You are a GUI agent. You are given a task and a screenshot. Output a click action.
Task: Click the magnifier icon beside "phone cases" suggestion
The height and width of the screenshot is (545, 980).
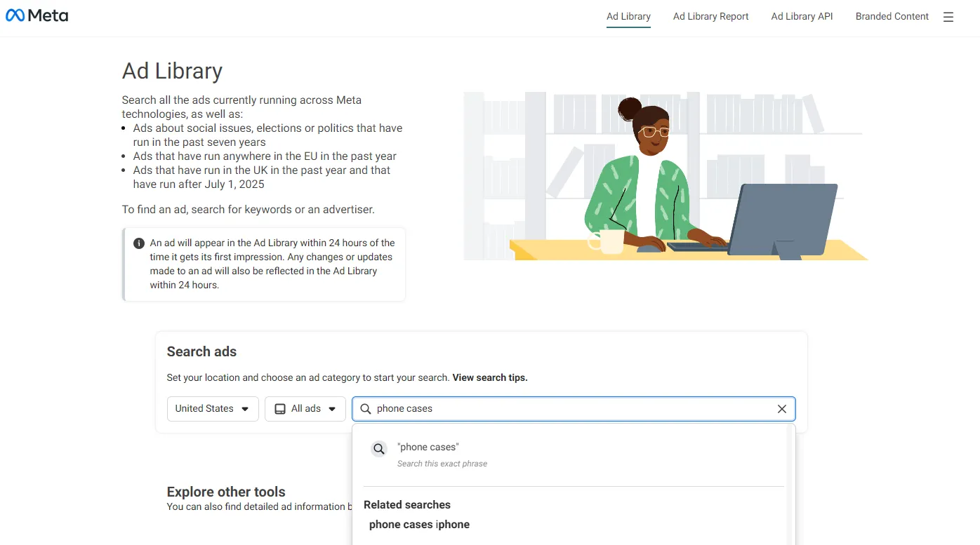click(379, 449)
